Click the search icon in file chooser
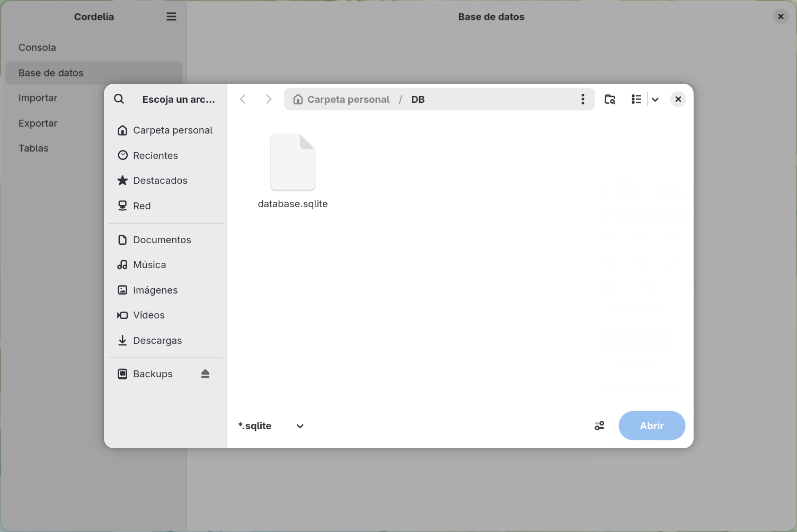797x532 pixels. [119, 99]
